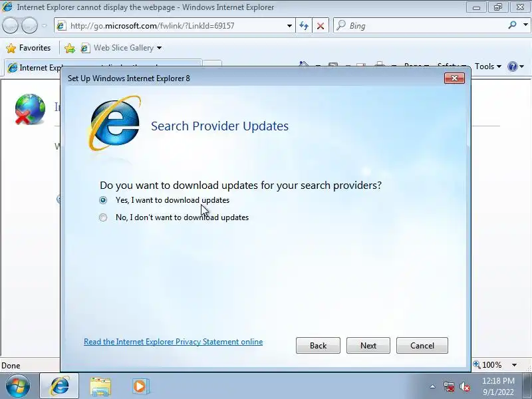The height and width of the screenshot is (399, 532).
Task: Open Windows Explorer from the taskbar
Action: (x=100, y=386)
